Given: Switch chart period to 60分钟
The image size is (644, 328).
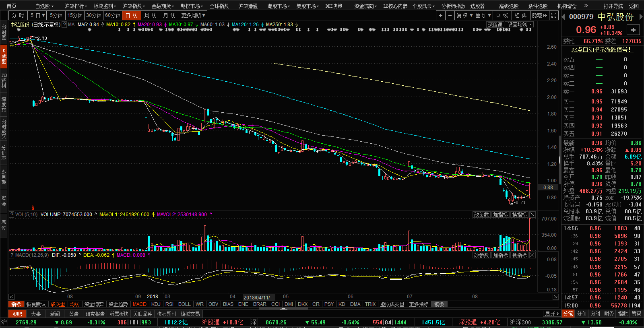Looking at the screenshot, I should (113, 15).
